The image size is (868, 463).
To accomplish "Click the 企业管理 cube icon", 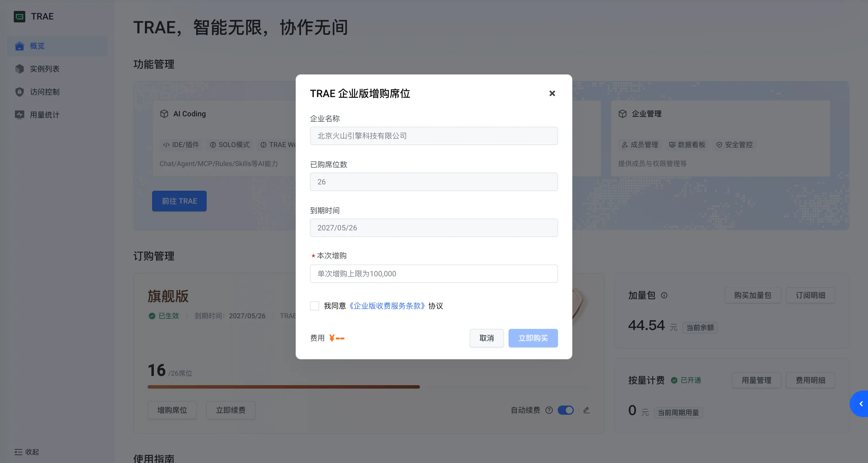I will click(x=622, y=114).
